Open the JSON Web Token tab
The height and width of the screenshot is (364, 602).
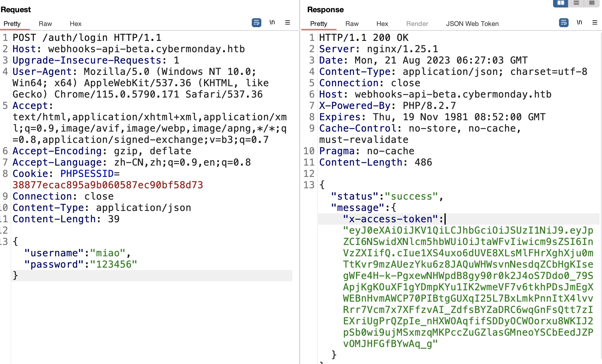click(x=472, y=24)
